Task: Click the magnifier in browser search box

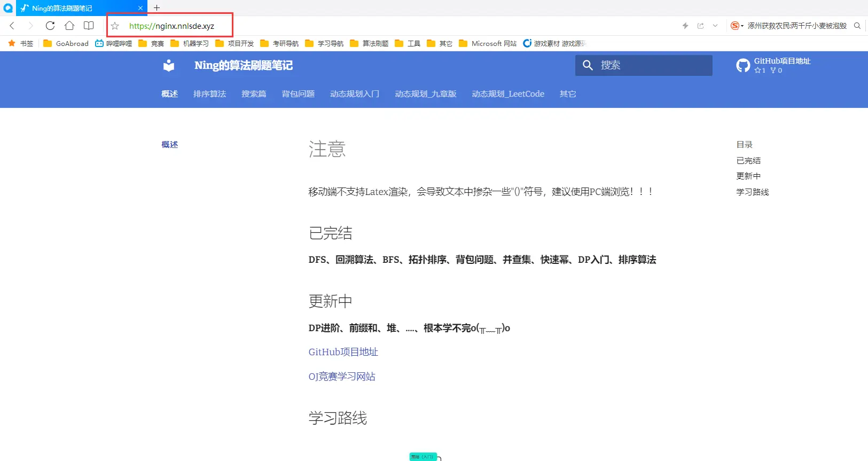Action: (x=857, y=26)
